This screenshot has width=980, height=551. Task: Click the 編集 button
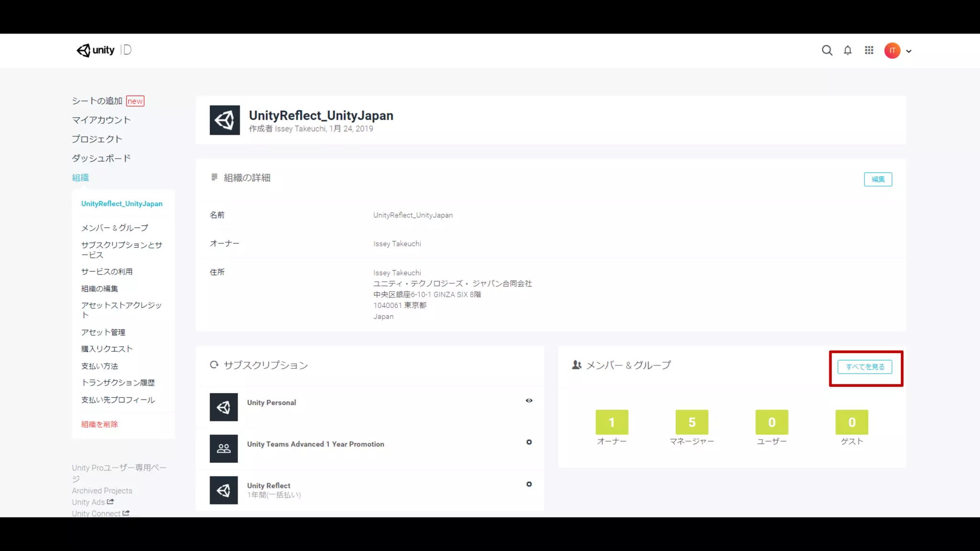[878, 179]
